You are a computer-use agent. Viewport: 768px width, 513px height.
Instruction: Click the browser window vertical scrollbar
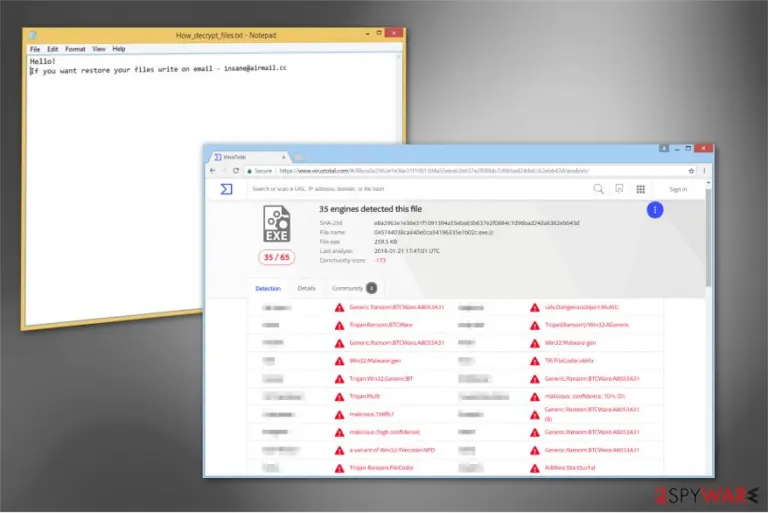click(x=708, y=328)
